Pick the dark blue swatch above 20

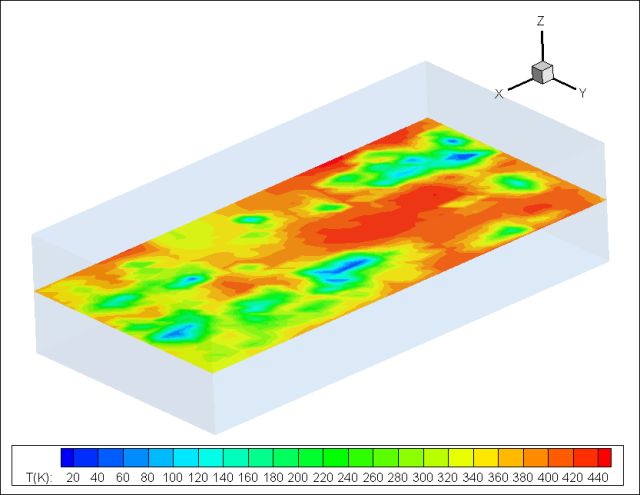click(x=68, y=457)
